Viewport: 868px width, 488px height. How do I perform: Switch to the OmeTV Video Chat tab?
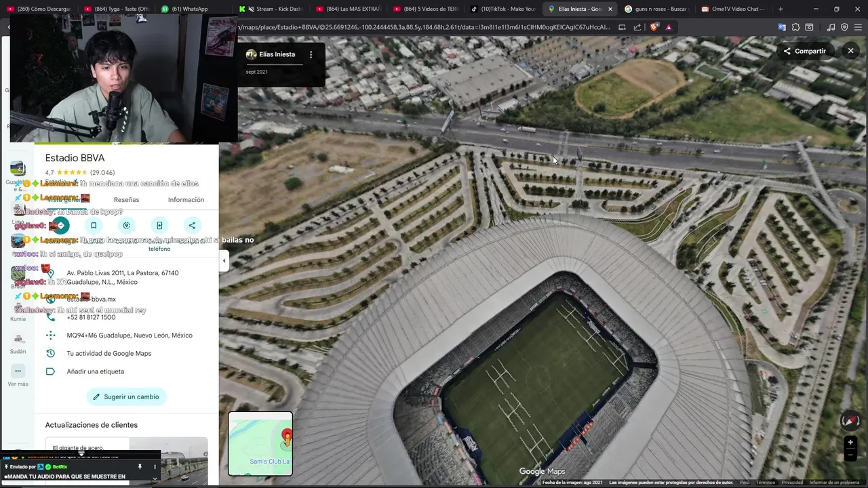pyautogui.click(x=732, y=9)
